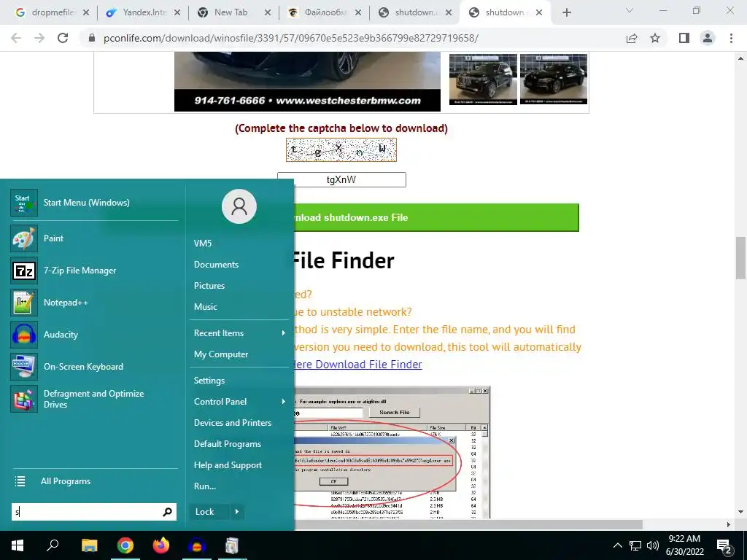
Task: Click the Start Menu (Windows) entry
Action: click(x=94, y=203)
